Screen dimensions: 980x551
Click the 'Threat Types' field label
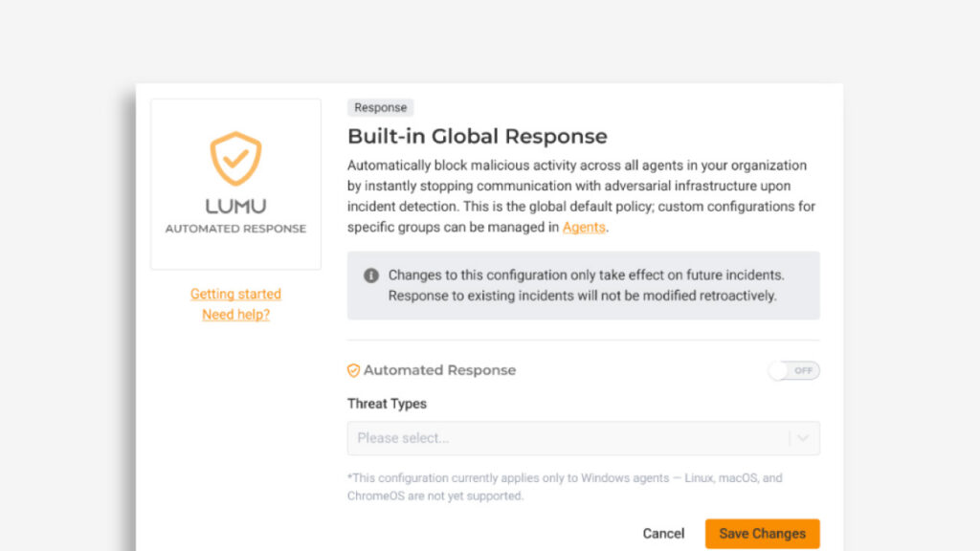387,404
